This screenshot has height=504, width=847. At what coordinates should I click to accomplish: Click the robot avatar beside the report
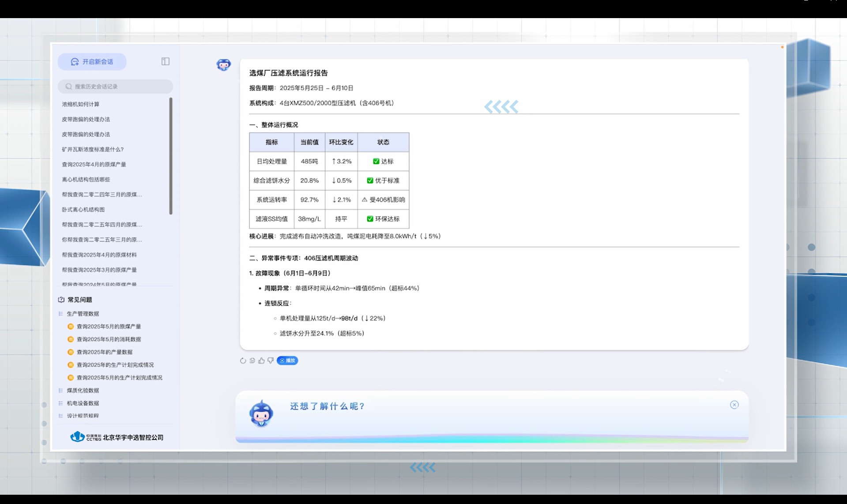click(x=223, y=64)
